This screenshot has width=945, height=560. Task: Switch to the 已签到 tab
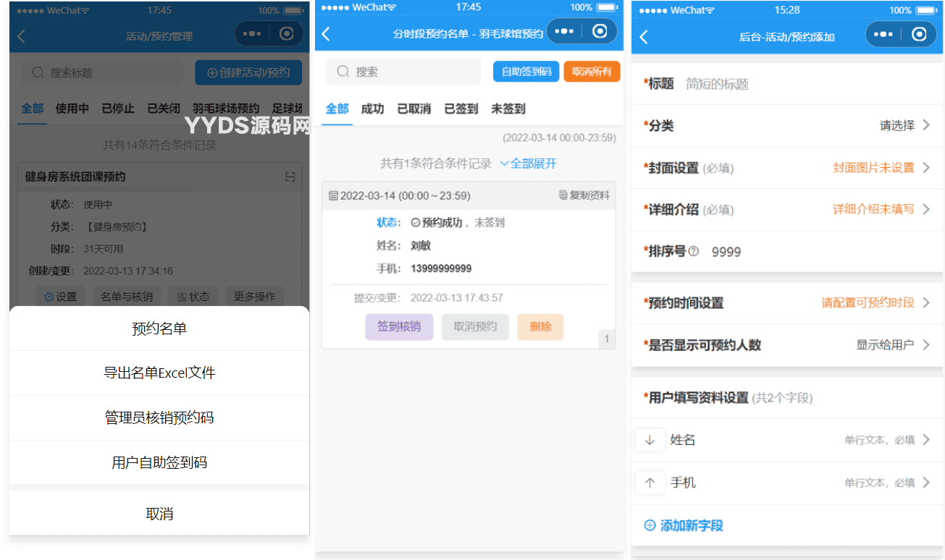pos(461,109)
